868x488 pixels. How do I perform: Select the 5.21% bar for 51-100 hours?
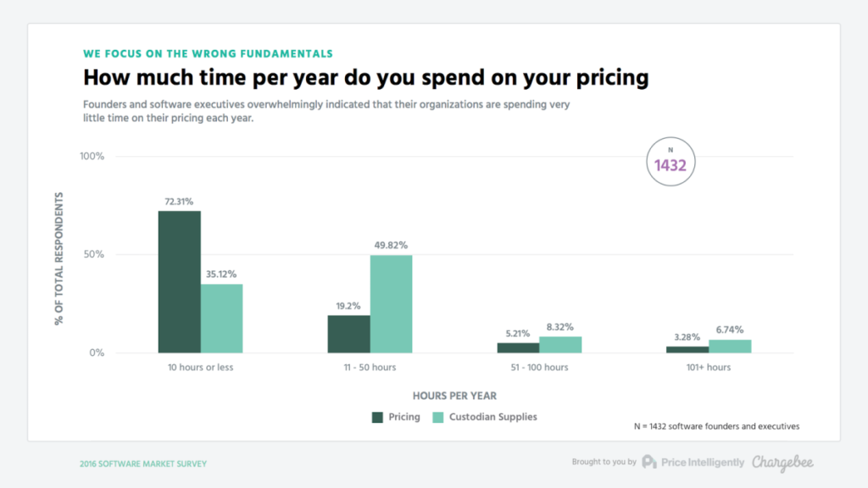518,347
